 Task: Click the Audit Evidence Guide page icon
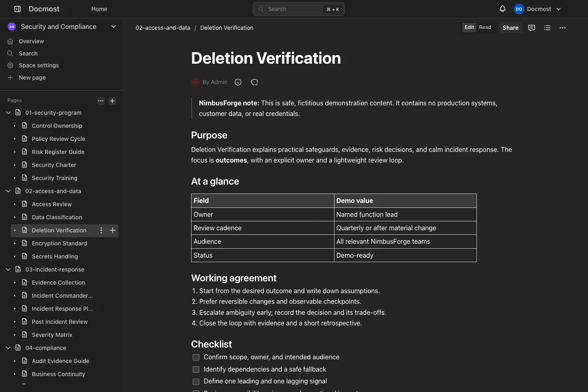click(24, 361)
